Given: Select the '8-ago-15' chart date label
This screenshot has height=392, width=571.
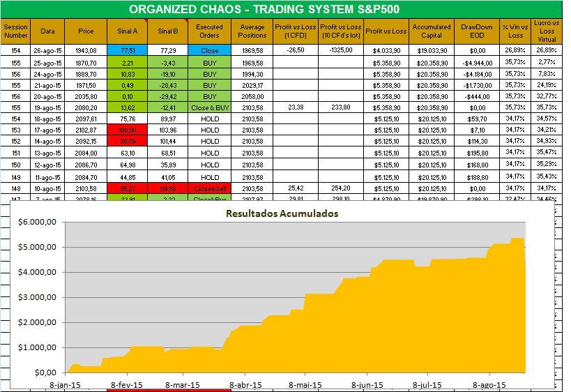Looking at the screenshot, I should pos(489,385).
